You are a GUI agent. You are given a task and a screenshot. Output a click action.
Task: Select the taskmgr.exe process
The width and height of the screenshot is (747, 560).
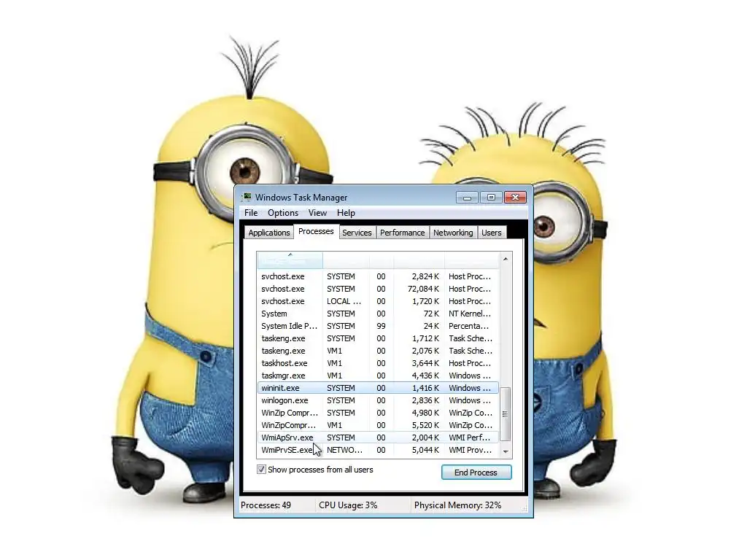click(378, 376)
